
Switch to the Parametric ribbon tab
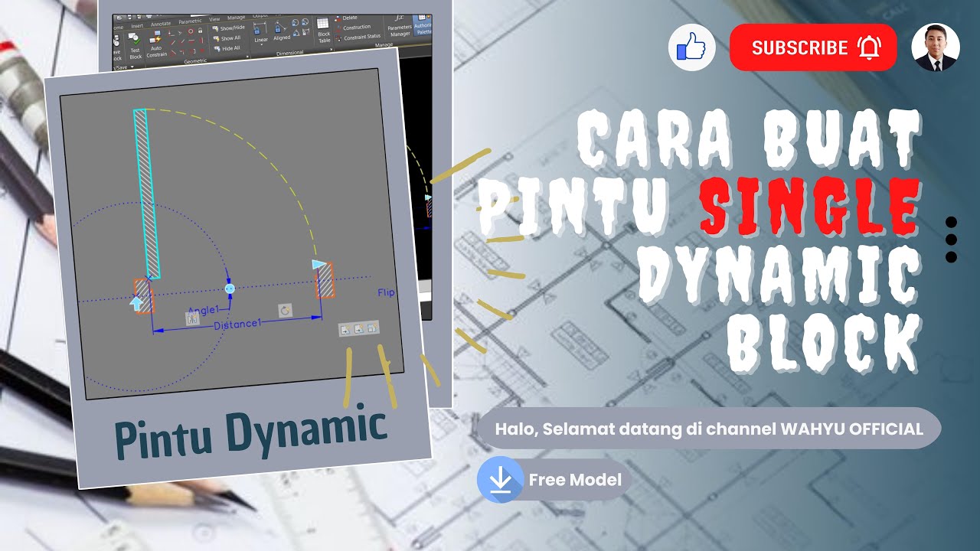click(x=190, y=21)
